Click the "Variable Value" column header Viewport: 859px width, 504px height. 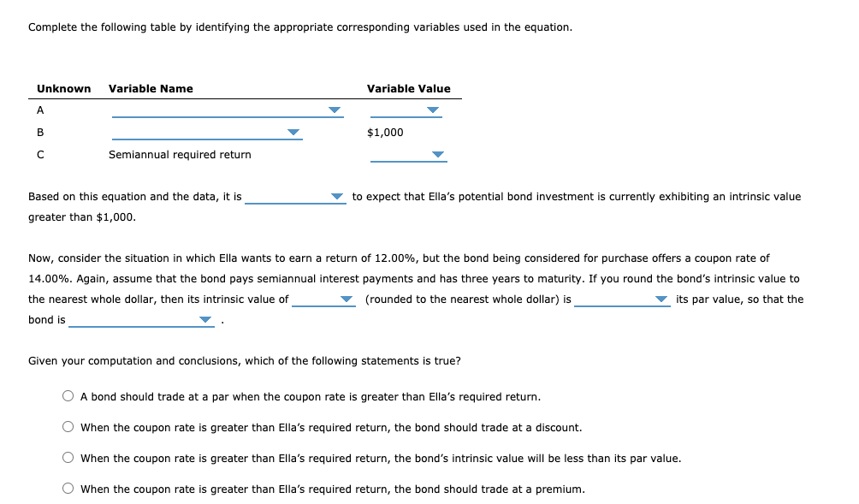(x=408, y=88)
